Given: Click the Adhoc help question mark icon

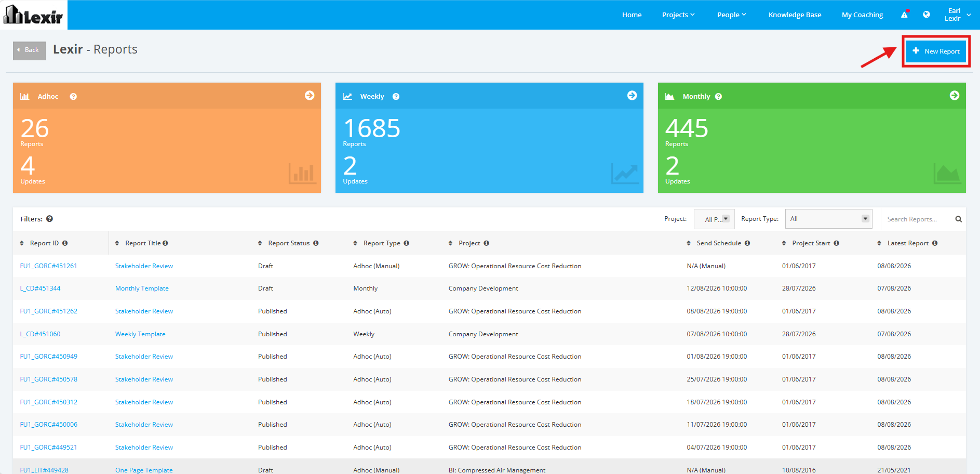Looking at the screenshot, I should (x=73, y=97).
